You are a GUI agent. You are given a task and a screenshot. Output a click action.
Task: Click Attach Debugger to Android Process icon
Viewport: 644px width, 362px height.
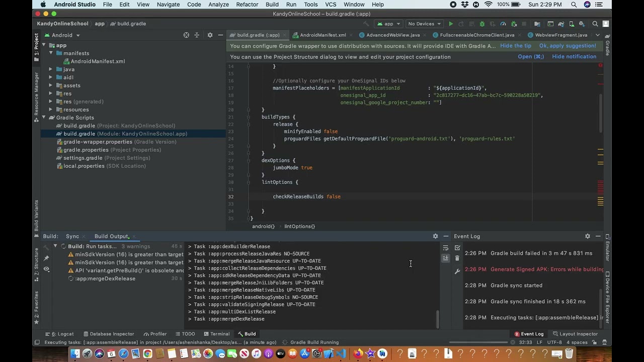coord(514,24)
